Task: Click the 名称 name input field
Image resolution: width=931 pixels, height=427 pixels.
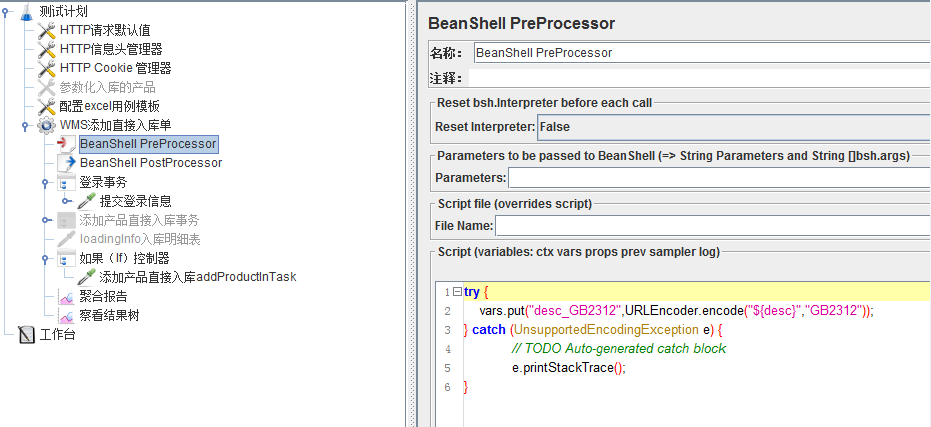Action: [702, 53]
